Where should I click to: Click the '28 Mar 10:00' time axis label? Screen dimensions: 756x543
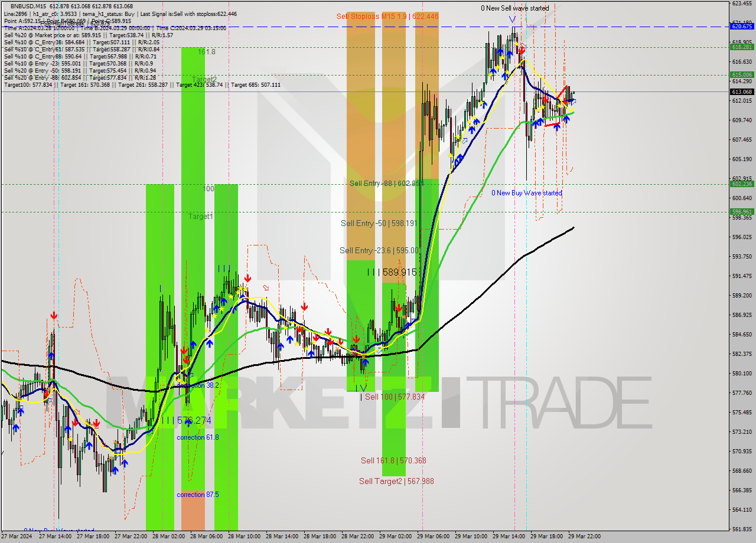point(245,537)
